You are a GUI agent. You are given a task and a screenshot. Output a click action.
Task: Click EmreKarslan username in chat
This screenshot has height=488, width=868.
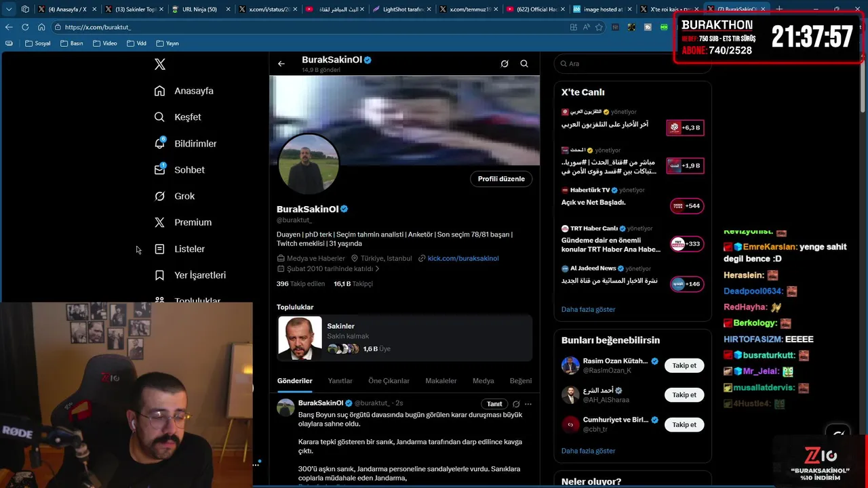(x=769, y=247)
